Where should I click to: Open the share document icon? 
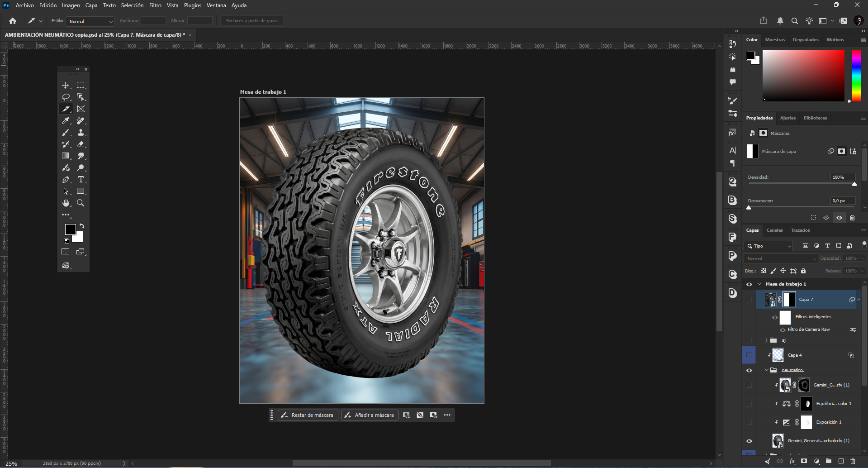tap(764, 20)
